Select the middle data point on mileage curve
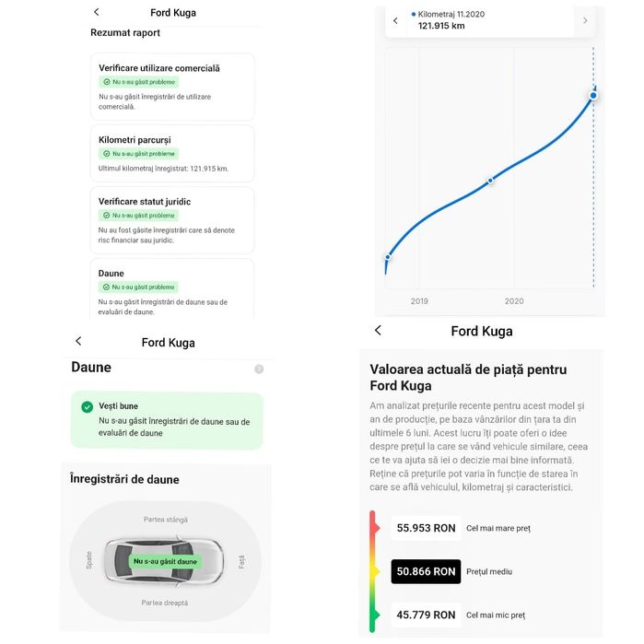Image resolution: width=644 pixels, height=644 pixels. click(491, 181)
